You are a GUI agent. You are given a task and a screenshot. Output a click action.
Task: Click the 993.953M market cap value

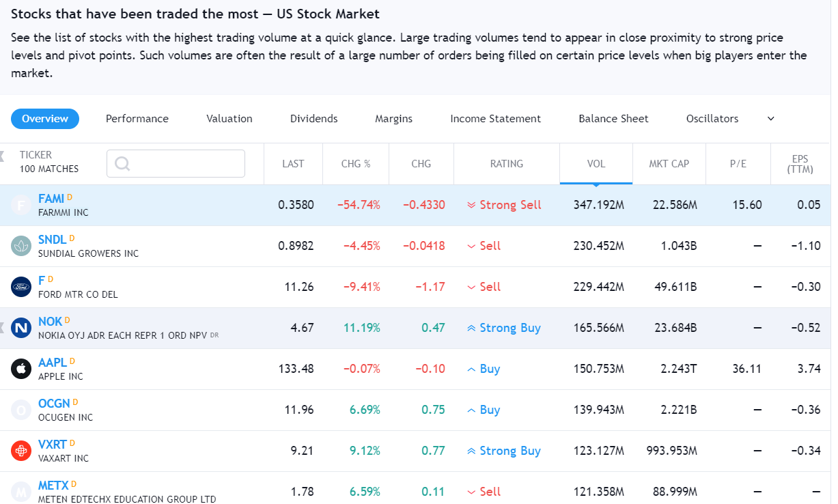coord(672,451)
